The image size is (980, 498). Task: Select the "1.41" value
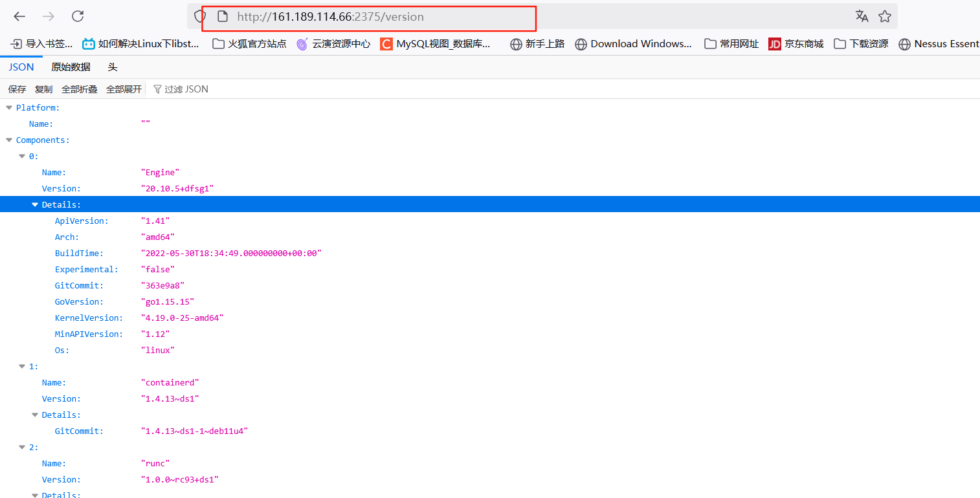(155, 221)
